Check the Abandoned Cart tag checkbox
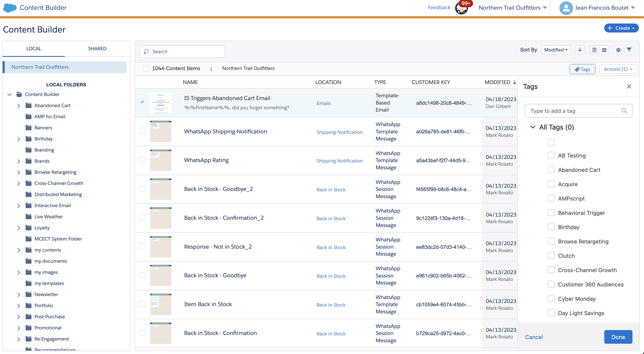The image size is (644, 354). tap(551, 170)
